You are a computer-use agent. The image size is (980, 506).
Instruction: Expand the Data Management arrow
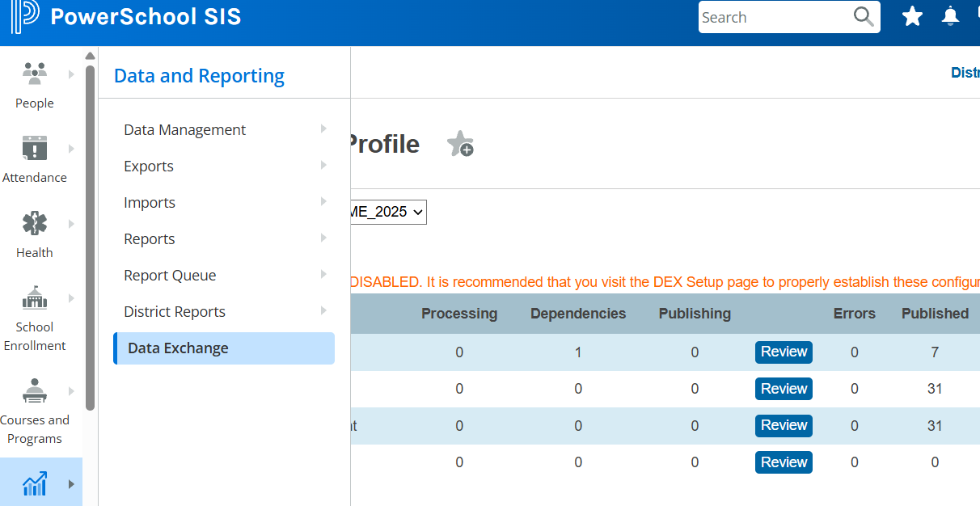point(323,129)
